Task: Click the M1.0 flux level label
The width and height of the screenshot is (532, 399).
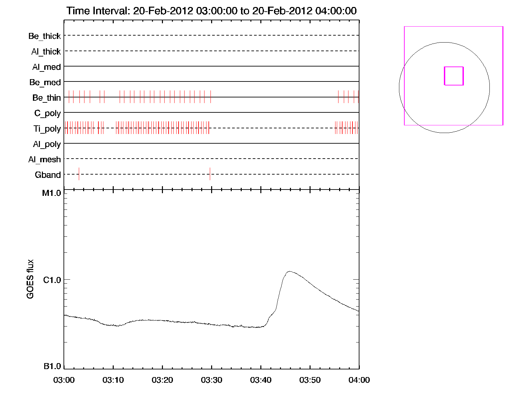Action: [52, 193]
